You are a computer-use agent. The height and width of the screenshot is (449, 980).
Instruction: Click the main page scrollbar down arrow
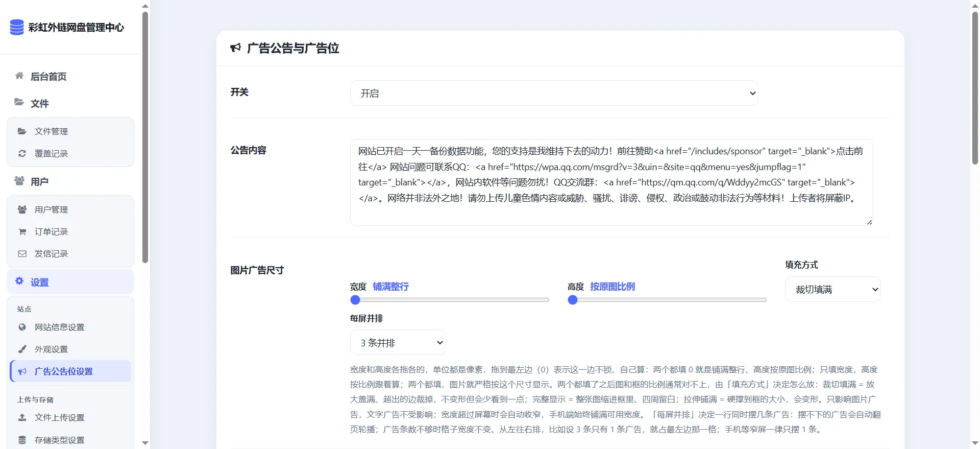coord(975,443)
